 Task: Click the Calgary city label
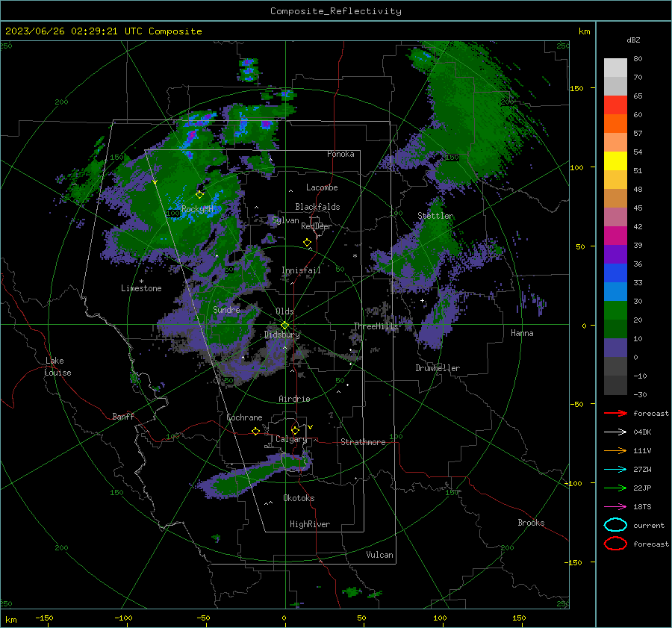pos(291,439)
